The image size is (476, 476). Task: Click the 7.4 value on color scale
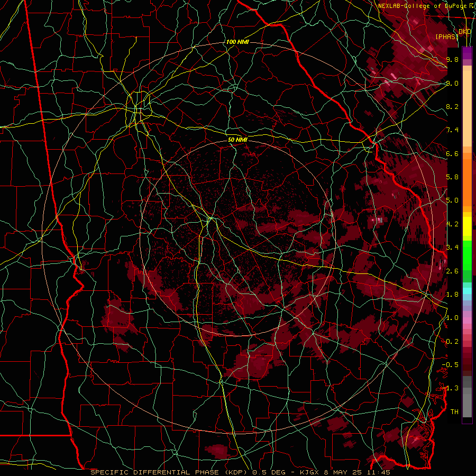tap(452, 130)
